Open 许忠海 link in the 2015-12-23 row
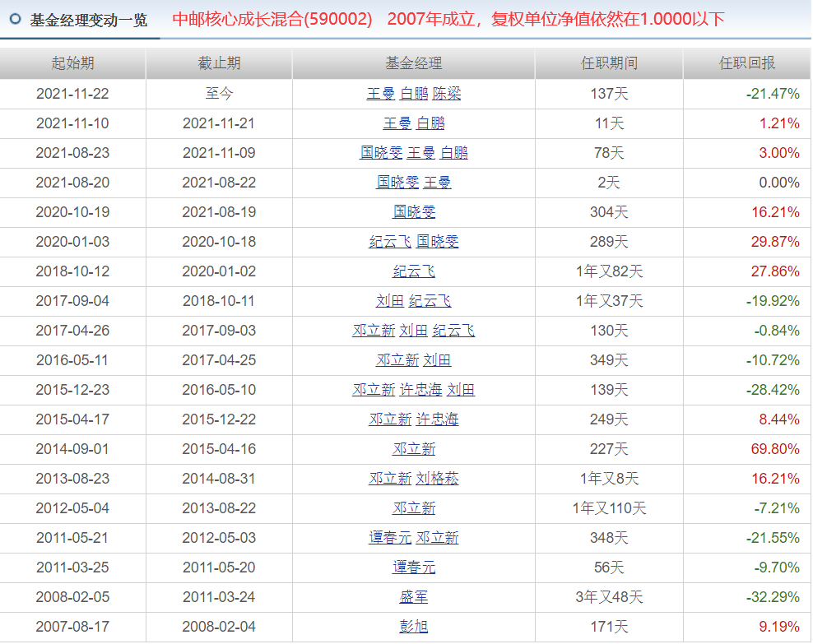Screen dimensions: 813x644 coord(421,390)
